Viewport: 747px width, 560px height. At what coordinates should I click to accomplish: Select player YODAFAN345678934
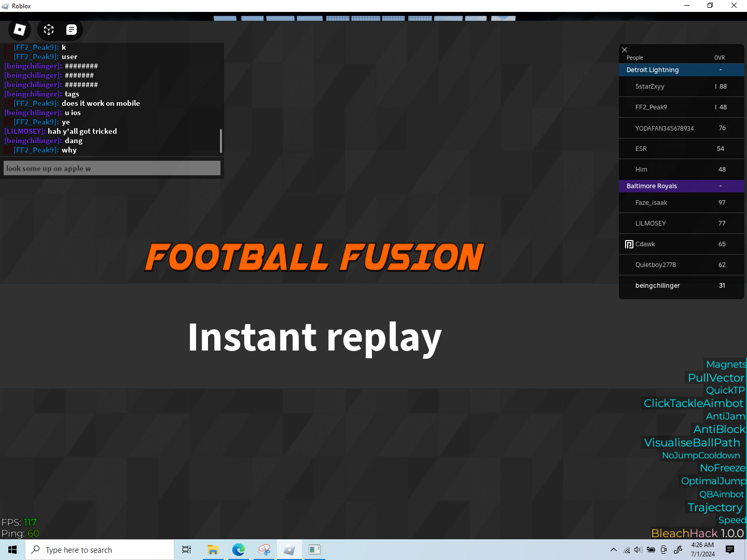(682, 128)
